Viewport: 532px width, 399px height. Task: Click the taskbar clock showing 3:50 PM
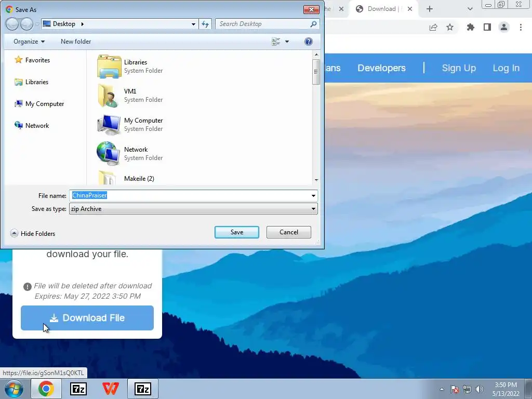pyautogui.click(x=506, y=389)
